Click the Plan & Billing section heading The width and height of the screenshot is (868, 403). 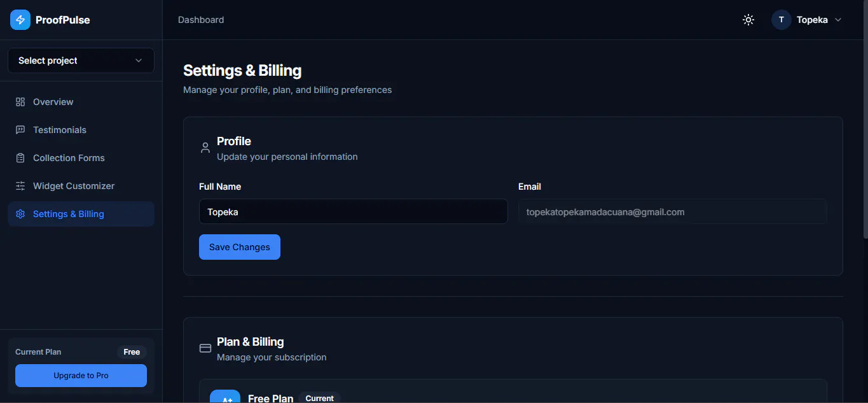(x=251, y=342)
